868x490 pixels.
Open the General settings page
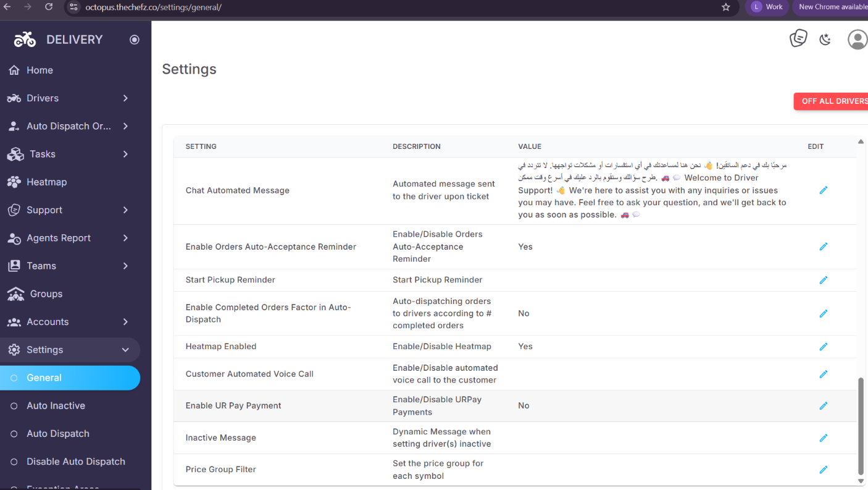pyautogui.click(x=70, y=378)
